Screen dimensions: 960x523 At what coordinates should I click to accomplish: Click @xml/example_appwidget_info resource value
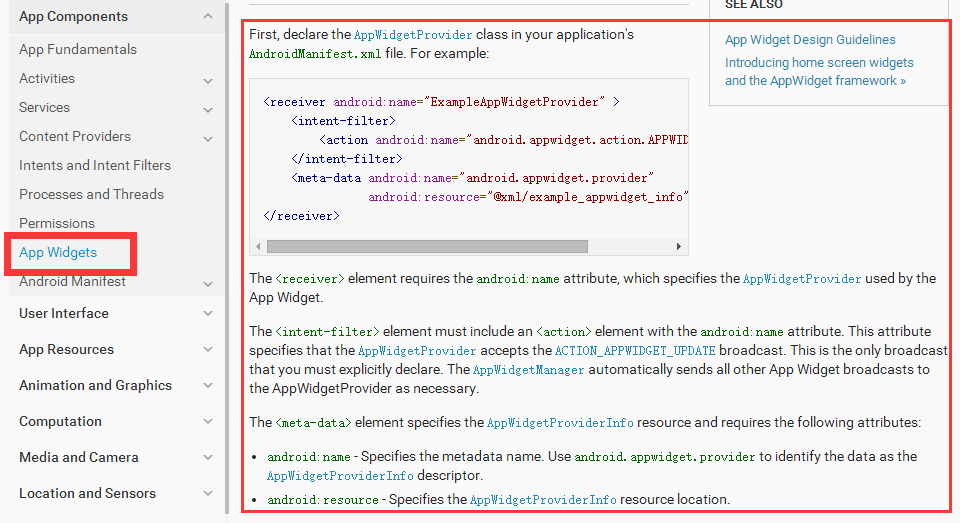588,197
